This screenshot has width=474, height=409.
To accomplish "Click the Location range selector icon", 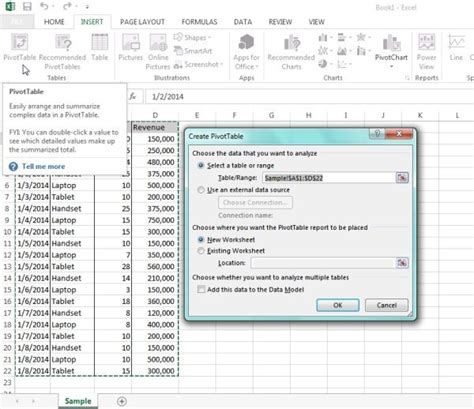I will click(402, 263).
